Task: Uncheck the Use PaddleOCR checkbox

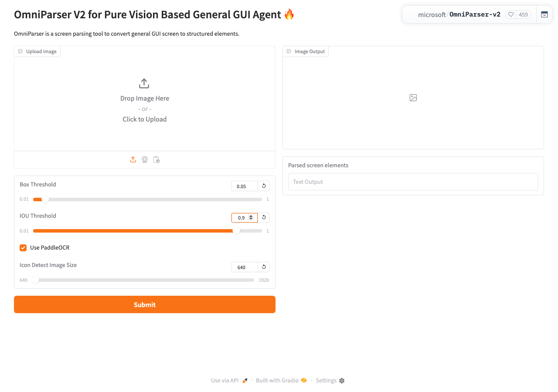Action: coord(23,248)
